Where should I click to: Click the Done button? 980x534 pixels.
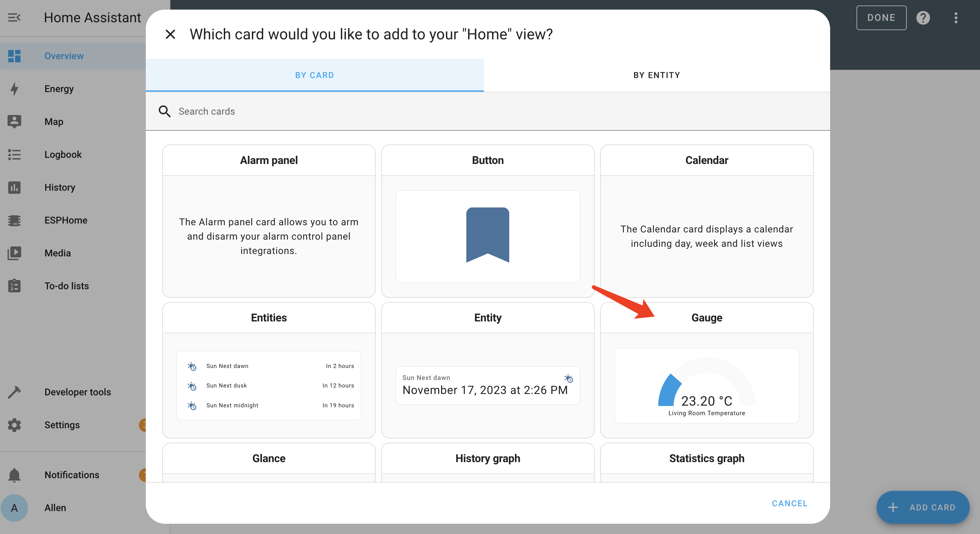pyautogui.click(x=881, y=17)
